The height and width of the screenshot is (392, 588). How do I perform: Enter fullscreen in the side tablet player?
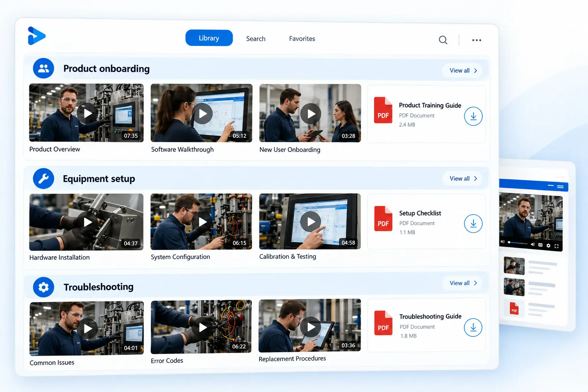click(557, 246)
